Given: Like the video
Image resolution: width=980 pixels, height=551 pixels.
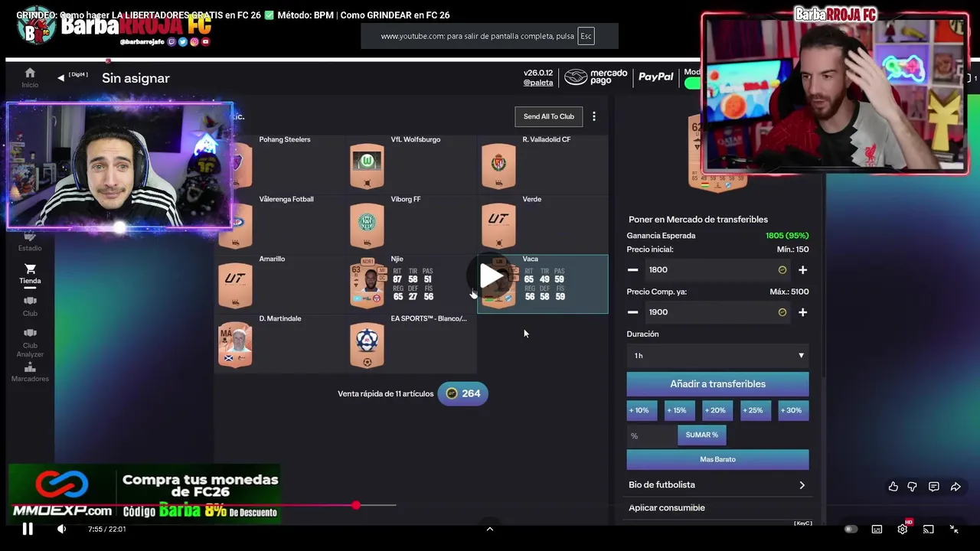Looking at the screenshot, I should [893, 487].
